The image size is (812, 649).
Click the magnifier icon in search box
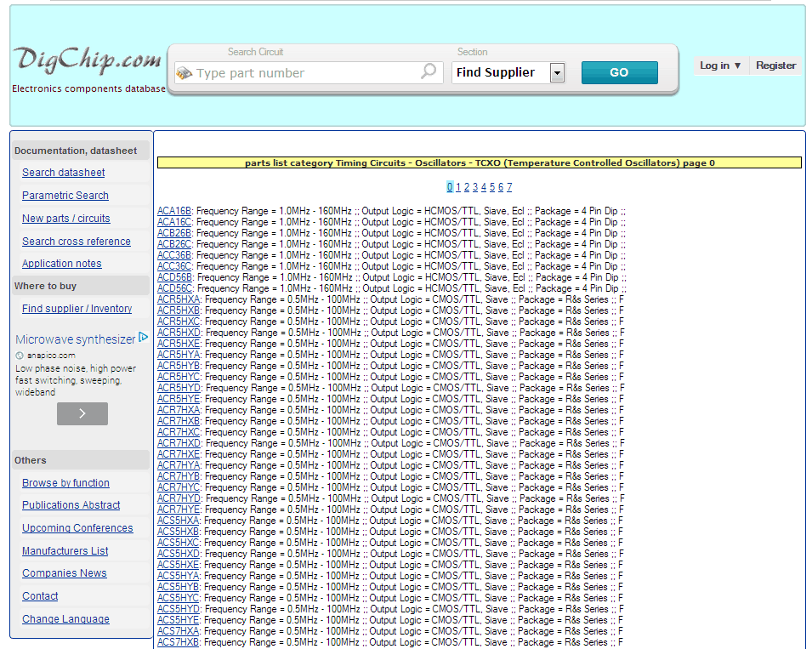(x=429, y=72)
